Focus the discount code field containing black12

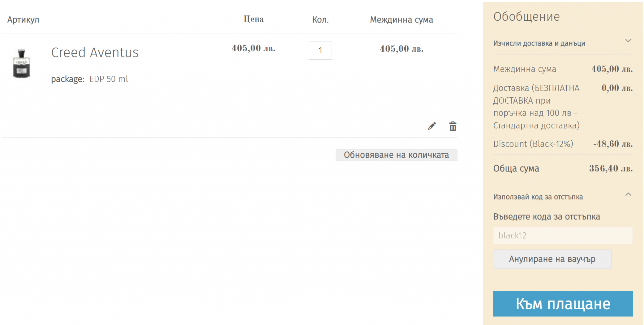[563, 236]
